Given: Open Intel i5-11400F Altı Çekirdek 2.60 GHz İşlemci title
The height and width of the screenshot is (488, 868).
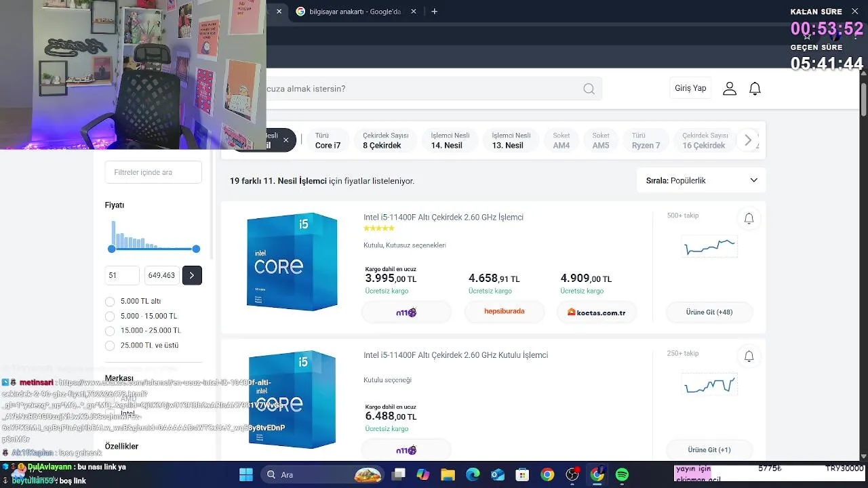Looking at the screenshot, I should click(x=443, y=218).
